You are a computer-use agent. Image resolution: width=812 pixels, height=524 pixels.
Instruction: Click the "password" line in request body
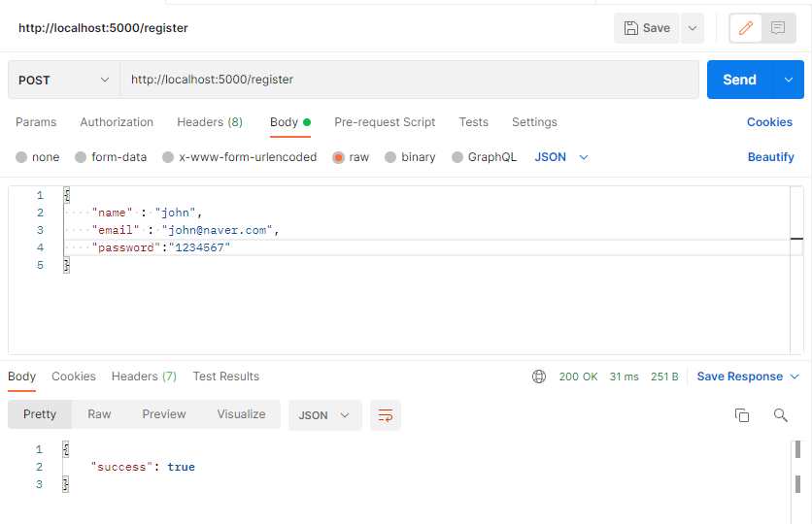click(161, 247)
